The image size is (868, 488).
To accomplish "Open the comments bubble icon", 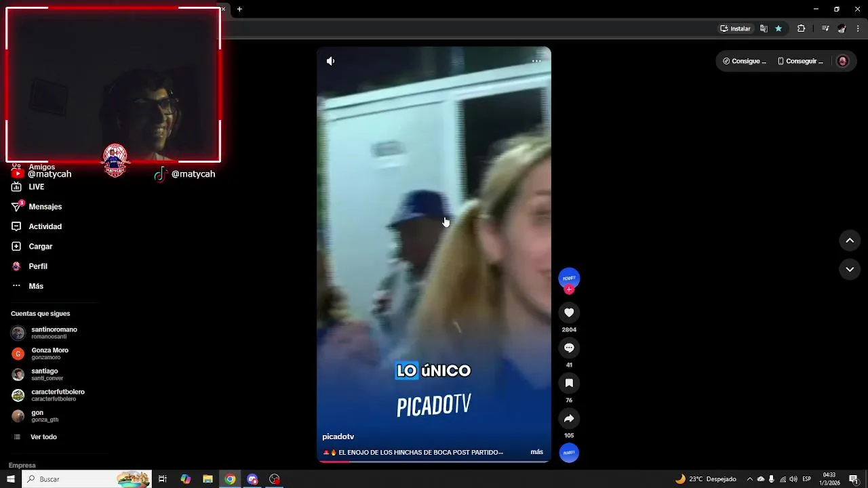I will [569, 348].
